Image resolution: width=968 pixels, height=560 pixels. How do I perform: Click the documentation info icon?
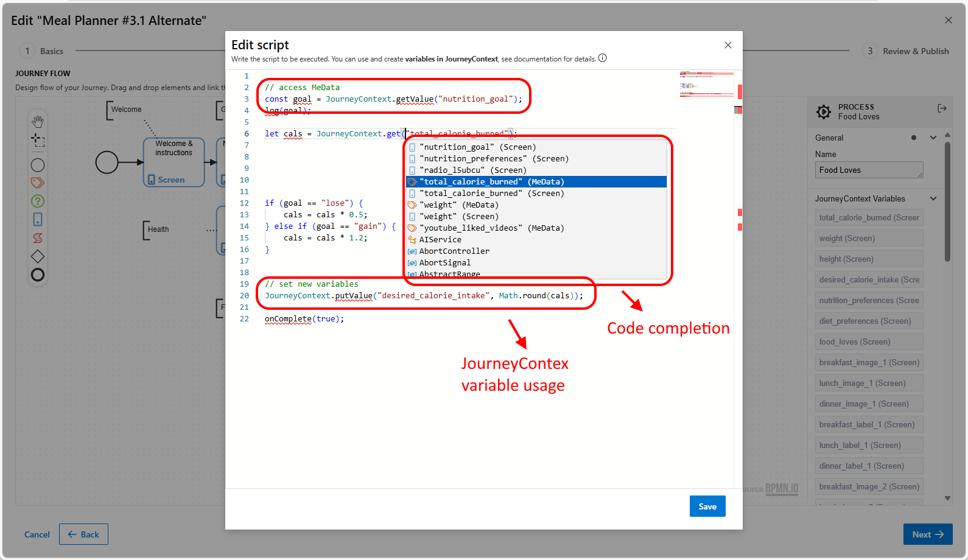tap(602, 58)
